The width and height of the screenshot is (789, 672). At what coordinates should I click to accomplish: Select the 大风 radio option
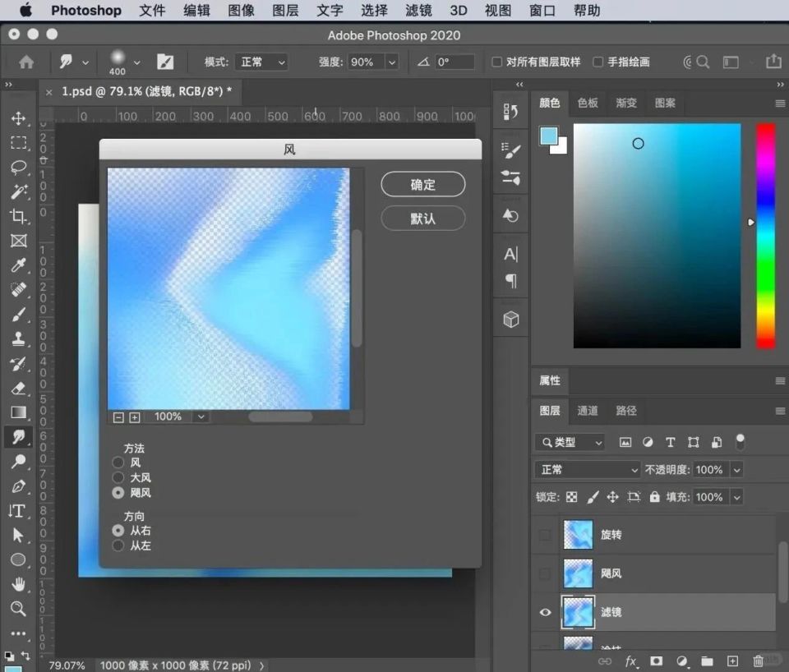(118, 477)
